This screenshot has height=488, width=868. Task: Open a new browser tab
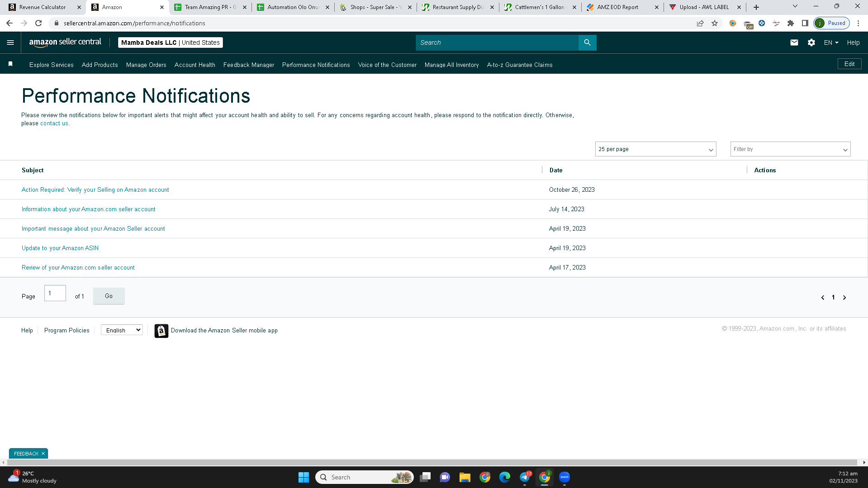click(x=756, y=7)
